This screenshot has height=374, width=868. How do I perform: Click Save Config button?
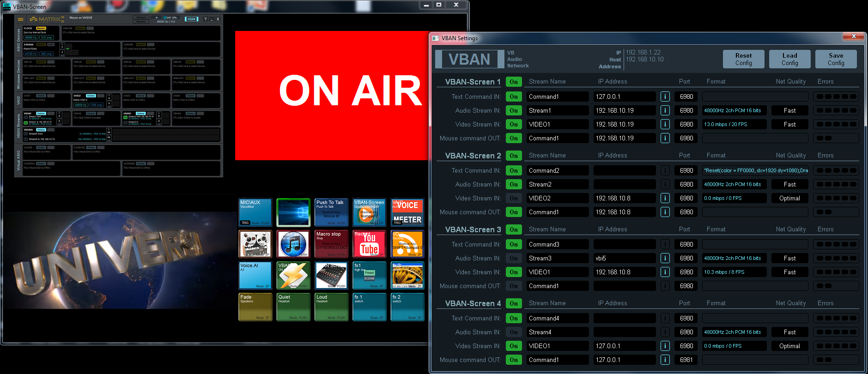[836, 59]
